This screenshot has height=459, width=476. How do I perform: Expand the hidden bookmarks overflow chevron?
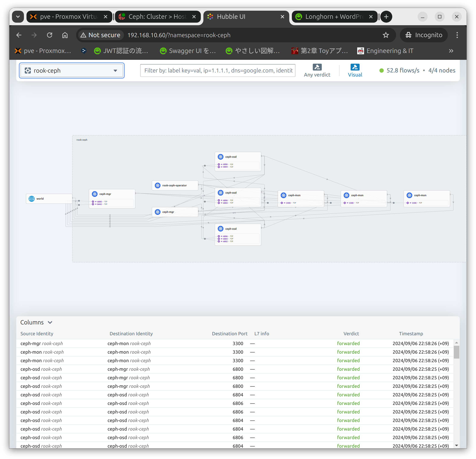451,51
